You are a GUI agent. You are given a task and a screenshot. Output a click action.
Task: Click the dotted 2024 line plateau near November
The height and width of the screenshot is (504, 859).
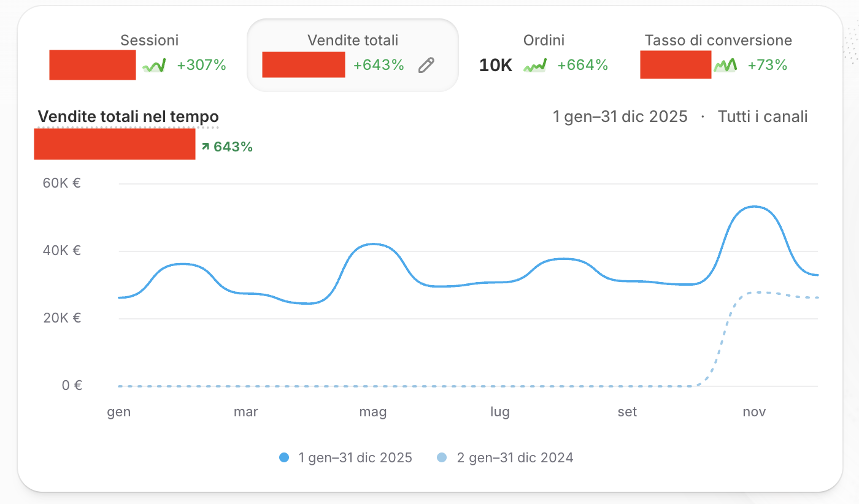coord(758,292)
